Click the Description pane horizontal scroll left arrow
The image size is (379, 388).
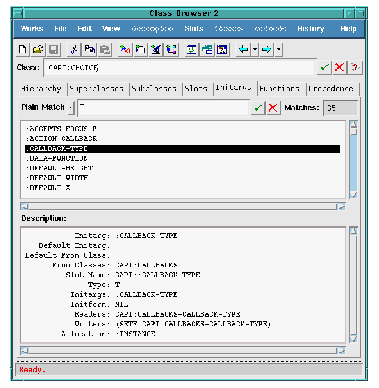pyautogui.click(x=24, y=350)
